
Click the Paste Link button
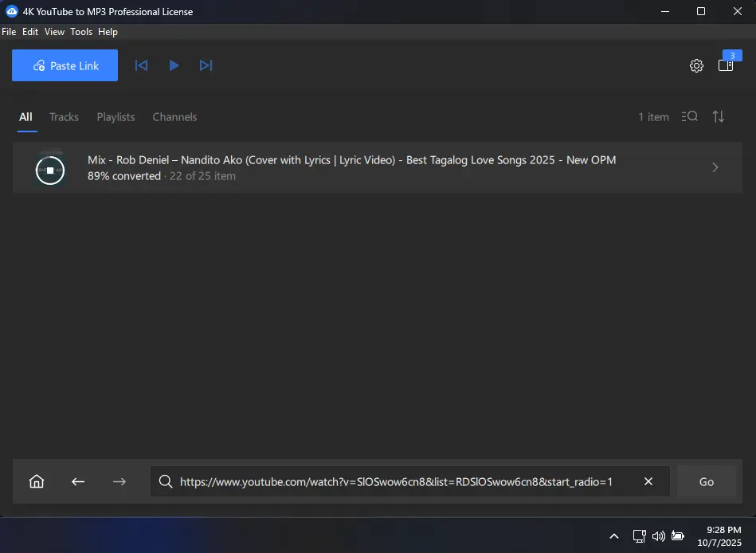(x=65, y=65)
